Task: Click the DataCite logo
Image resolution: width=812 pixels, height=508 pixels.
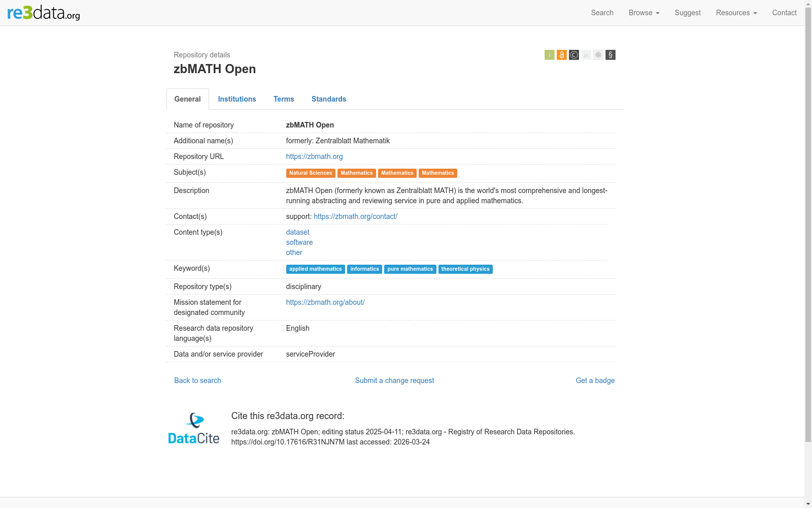Action: point(194,429)
